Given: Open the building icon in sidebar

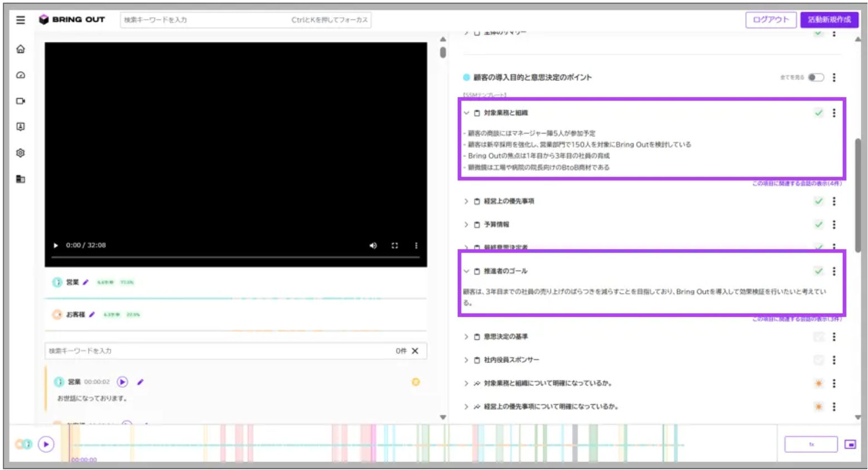Looking at the screenshot, I should 21,179.
